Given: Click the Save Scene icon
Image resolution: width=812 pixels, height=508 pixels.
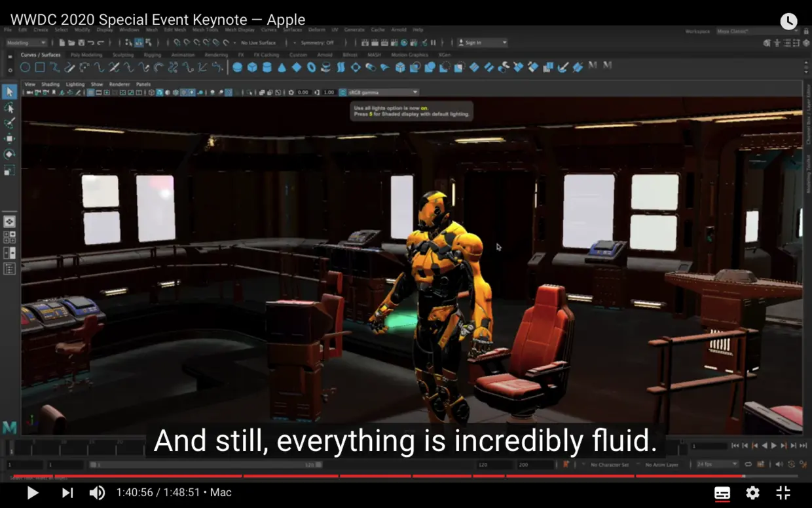Looking at the screenshot, I should (x=81, y=43).
